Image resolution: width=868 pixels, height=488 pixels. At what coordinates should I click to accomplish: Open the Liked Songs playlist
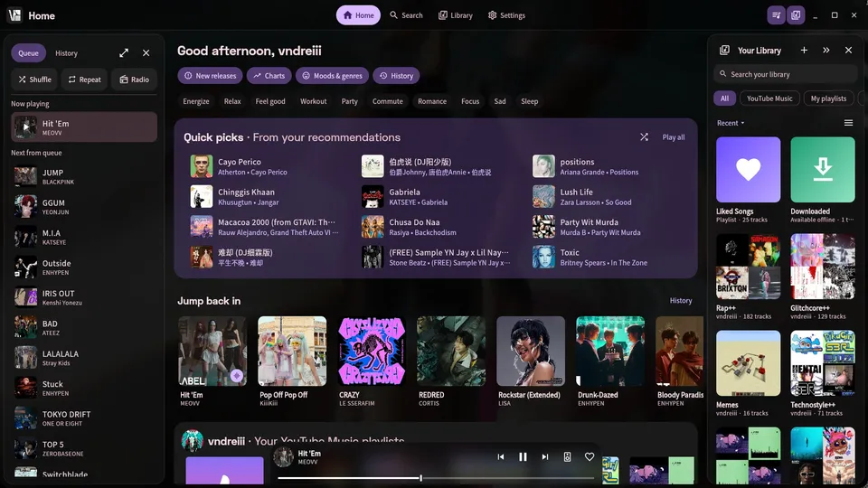pyautogui.click(x=748, y=180)
